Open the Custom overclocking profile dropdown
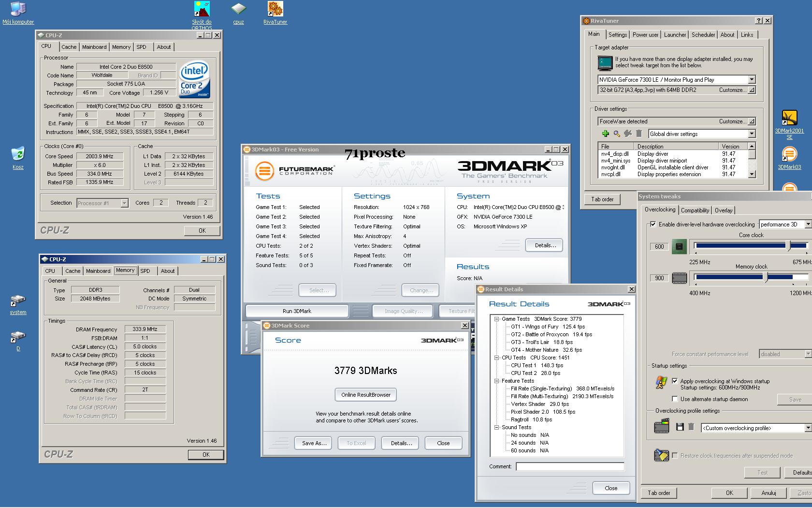This screenshot has width=812, height=508. pos(808,428)
